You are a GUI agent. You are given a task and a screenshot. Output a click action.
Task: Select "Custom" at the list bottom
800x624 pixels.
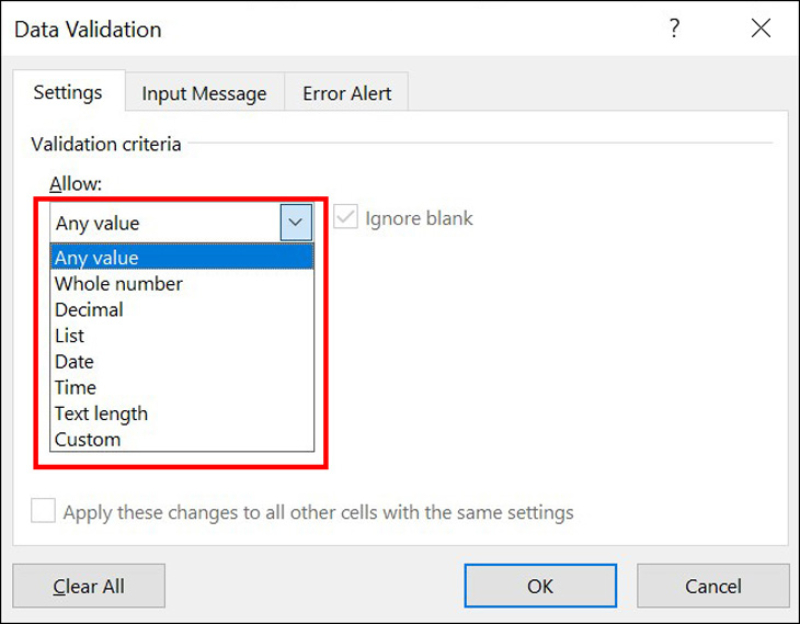click(87, 439)
